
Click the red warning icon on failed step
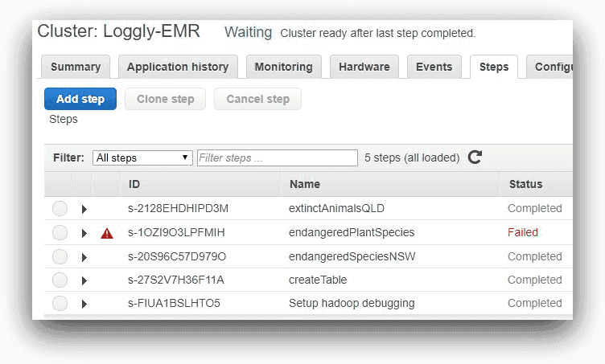[107, 233]
